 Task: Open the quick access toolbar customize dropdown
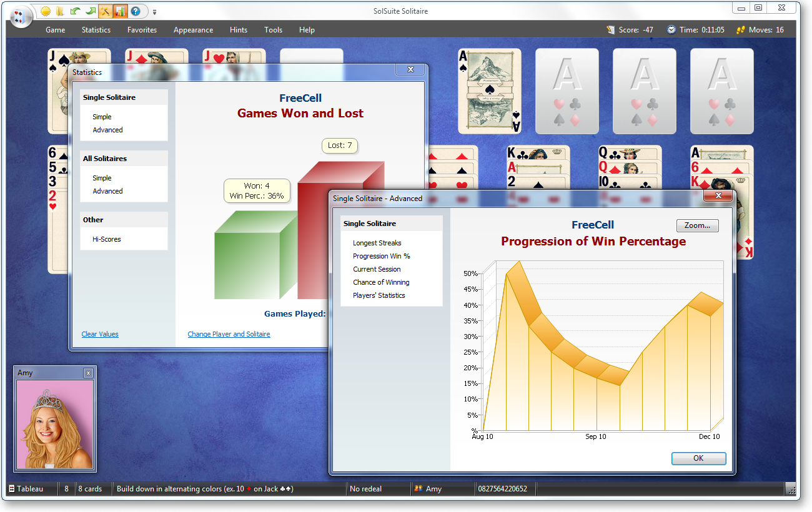pos(155,12)
